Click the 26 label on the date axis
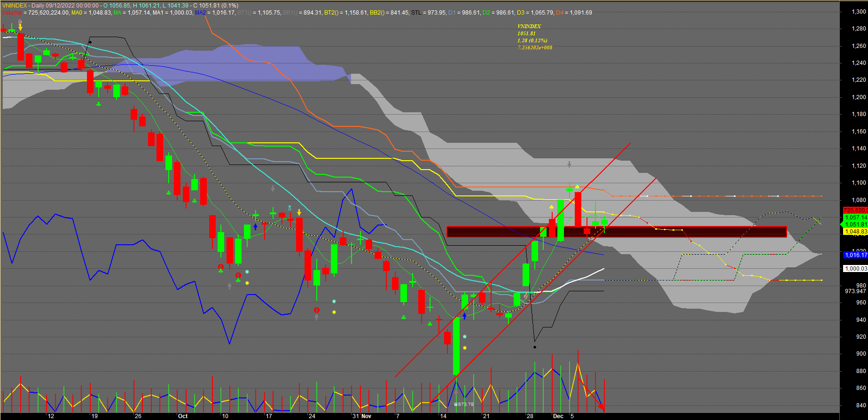 138,416
